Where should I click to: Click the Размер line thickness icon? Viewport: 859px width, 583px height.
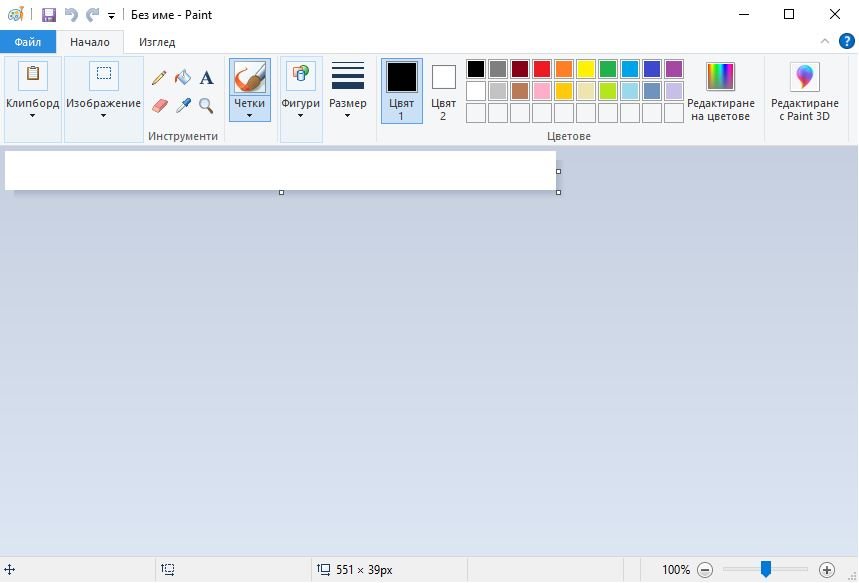tap(348, 75)
